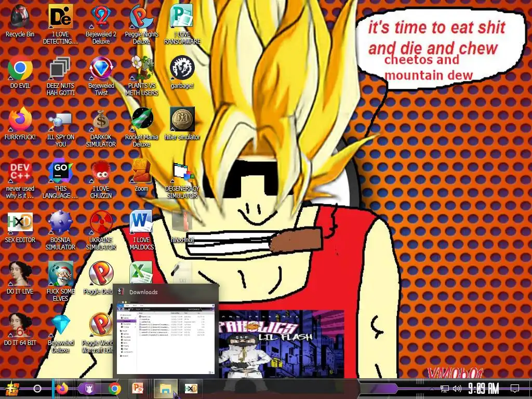The height and width of the screenshot is (399, 532).
Task: Launch the I LOVE CHUZZIN shortcut
Action: (x=101, y=179)
